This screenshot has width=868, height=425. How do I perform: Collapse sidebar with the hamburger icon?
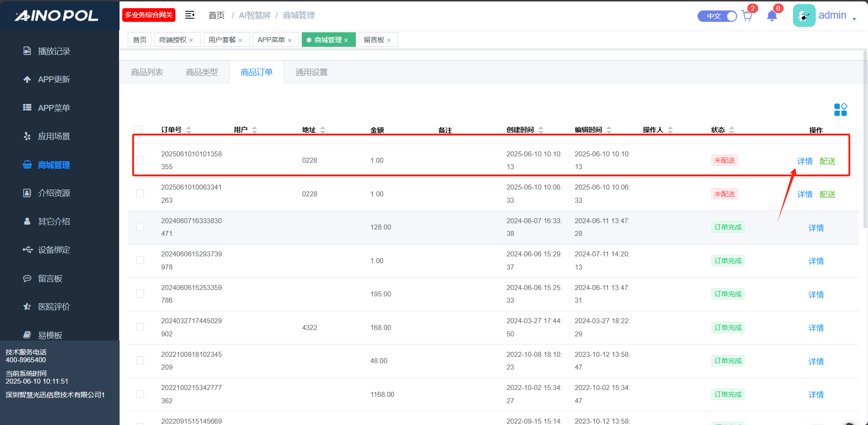click(x=190, y=15)
